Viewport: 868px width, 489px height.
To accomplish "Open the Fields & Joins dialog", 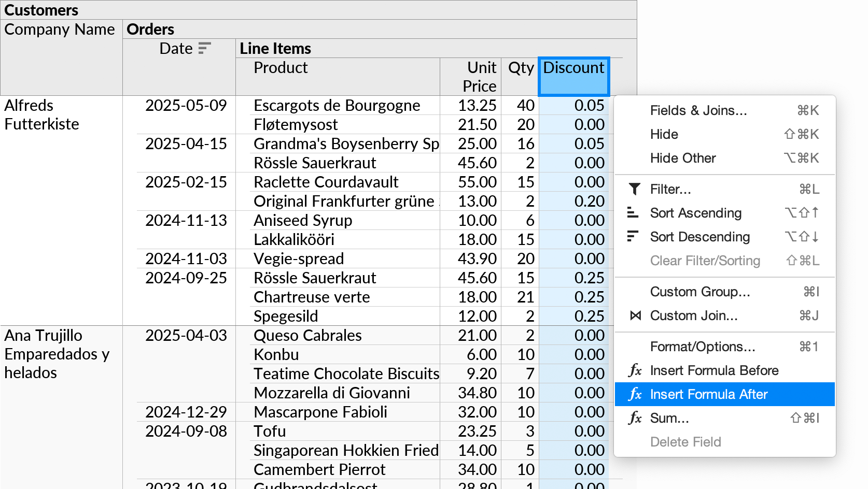I will click(698, 110).
